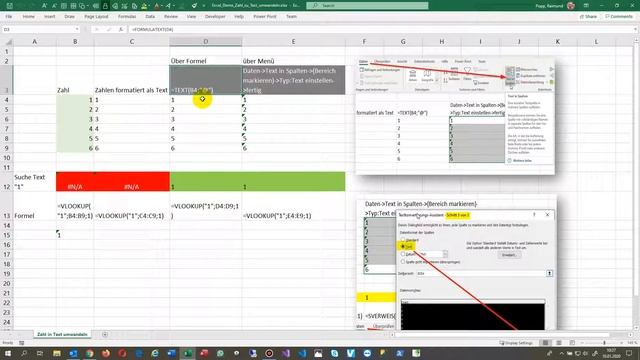Add a new sheet with plus icon

point(105,334)
